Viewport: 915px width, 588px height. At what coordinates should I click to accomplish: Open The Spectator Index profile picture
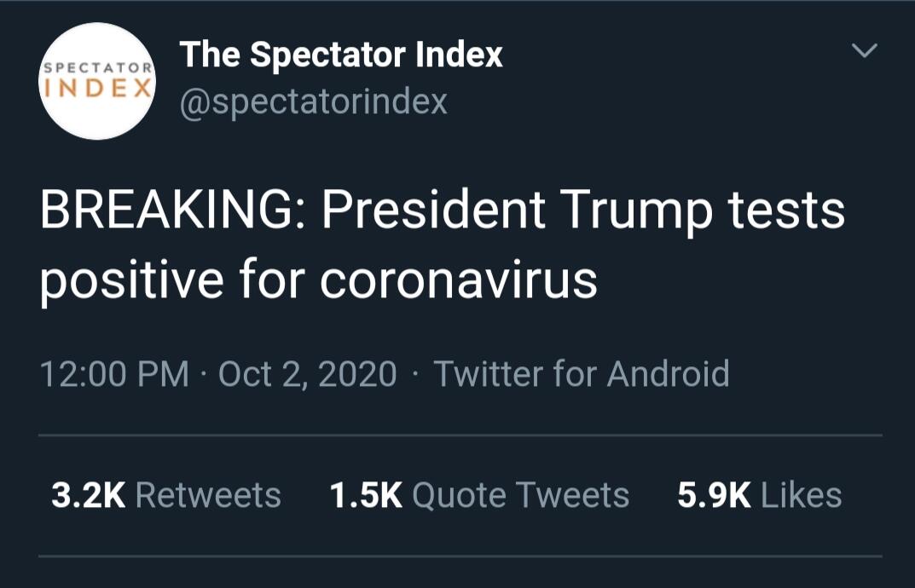tap(98, 81)
